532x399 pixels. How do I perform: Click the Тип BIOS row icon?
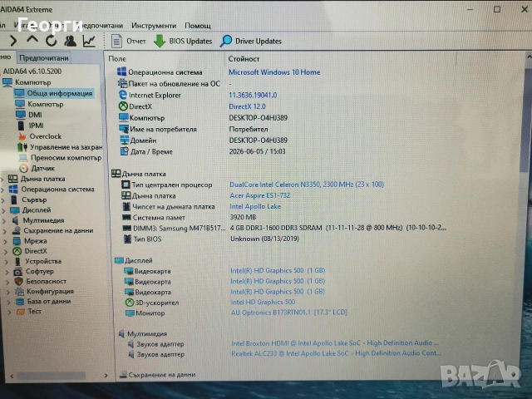pos(127,239)
